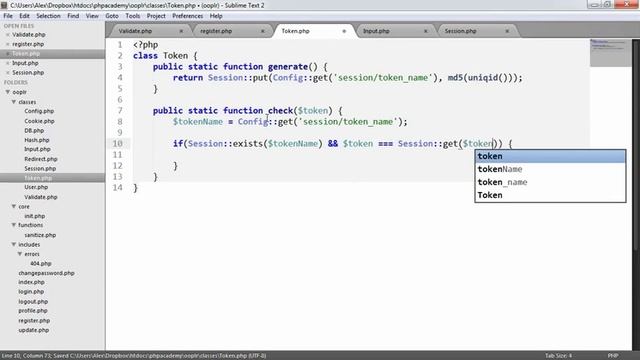The width and height of the screenshot is (640, 360).
Task: Open Cookie.php in sidebar tree
Action: [39, 121]
